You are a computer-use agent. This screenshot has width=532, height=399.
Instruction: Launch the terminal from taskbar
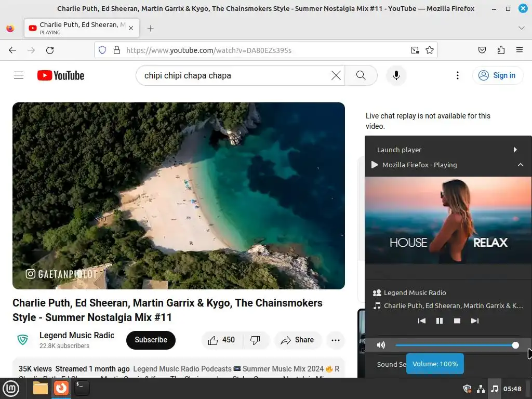[x=82, y=388]
